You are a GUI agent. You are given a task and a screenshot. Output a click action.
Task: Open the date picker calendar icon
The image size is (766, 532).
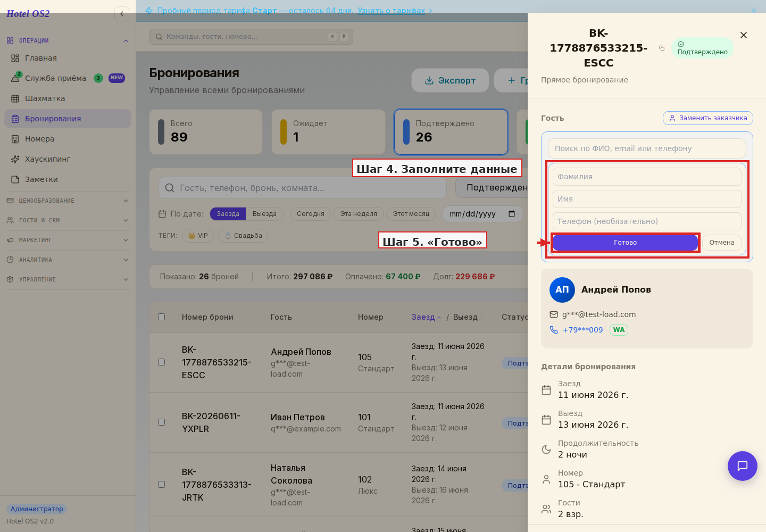click(x=512, y=214)
